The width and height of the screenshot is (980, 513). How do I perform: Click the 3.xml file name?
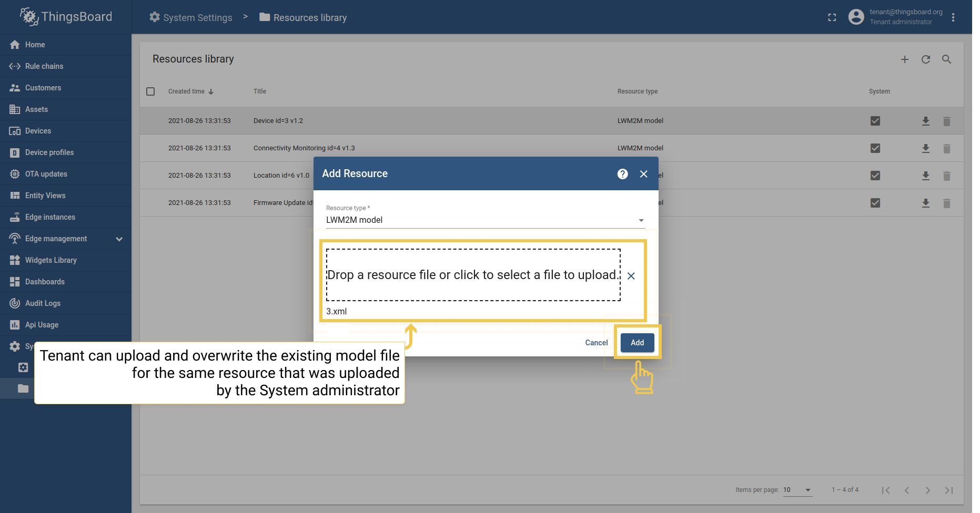click(x=337, y=312)
